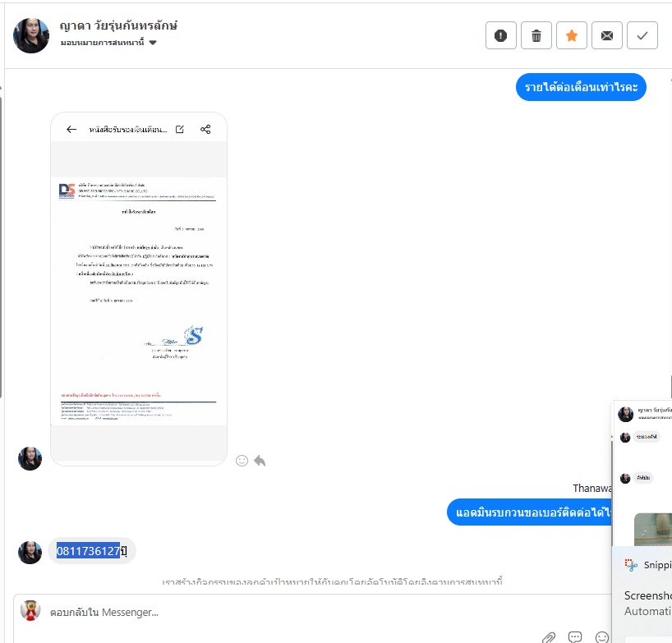Screen dimensions: 672x643
Task: Open ญาดา วัยรุ่นกันทรลักษ์ profile picture in header
Action: [x=31, y=35]
